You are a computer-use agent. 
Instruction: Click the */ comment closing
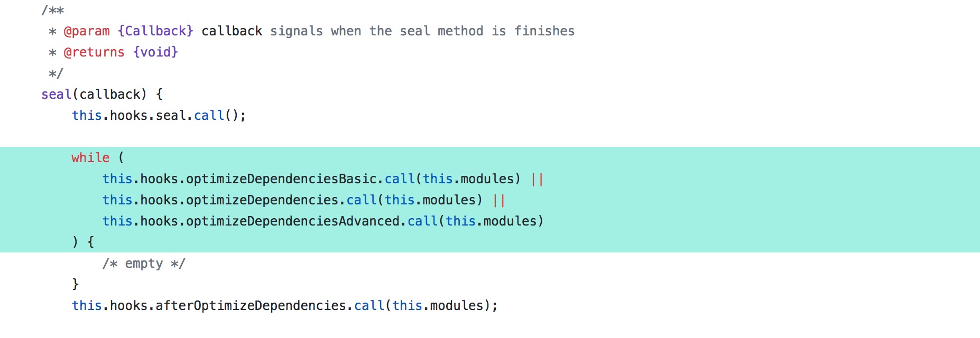coord(56,73)
